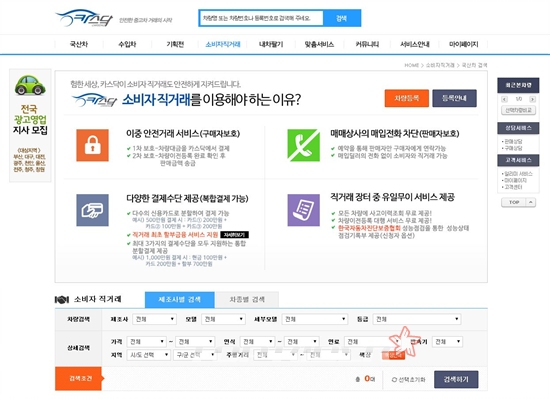Click the orange 차량등록 button
Viewport: 550px width, 399px height.
[x=407, y=98]
